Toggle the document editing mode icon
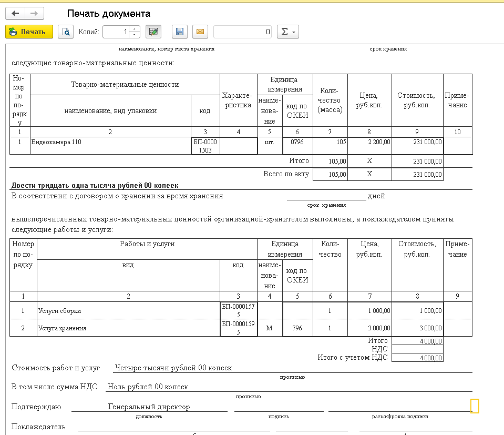Image resolution: width=504 pixels, height=435 pixels. click(x=153, y=32)
